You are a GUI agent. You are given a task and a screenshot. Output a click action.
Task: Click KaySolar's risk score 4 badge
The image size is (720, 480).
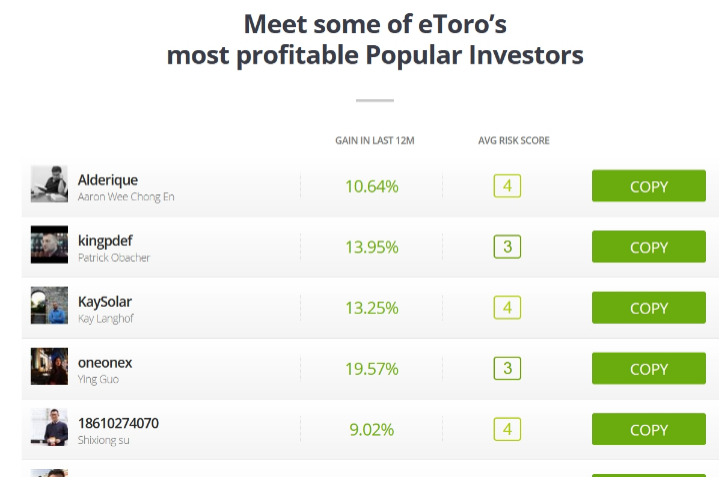pyautogui.click(x=507, y=308)
